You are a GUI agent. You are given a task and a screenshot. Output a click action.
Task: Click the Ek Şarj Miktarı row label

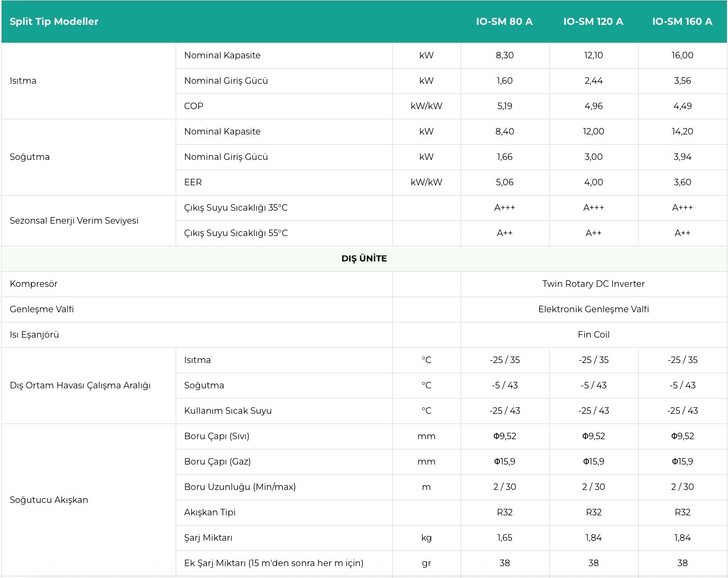coord(273,563)
